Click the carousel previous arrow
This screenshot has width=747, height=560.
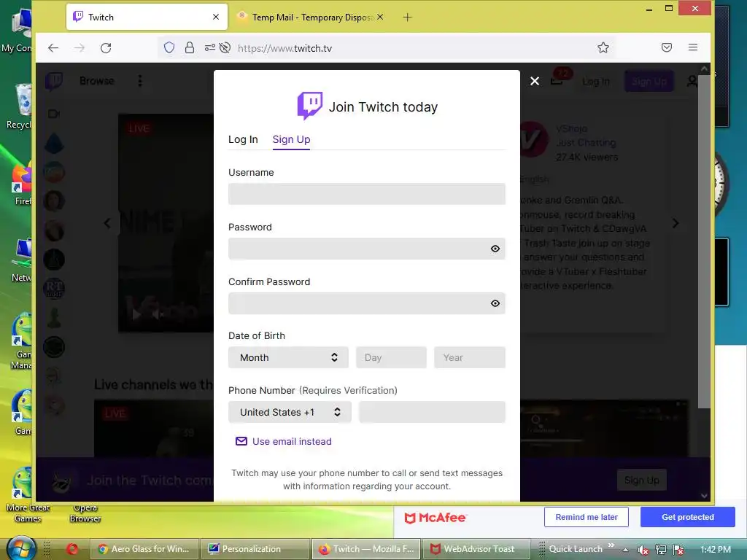click(107, 223)
